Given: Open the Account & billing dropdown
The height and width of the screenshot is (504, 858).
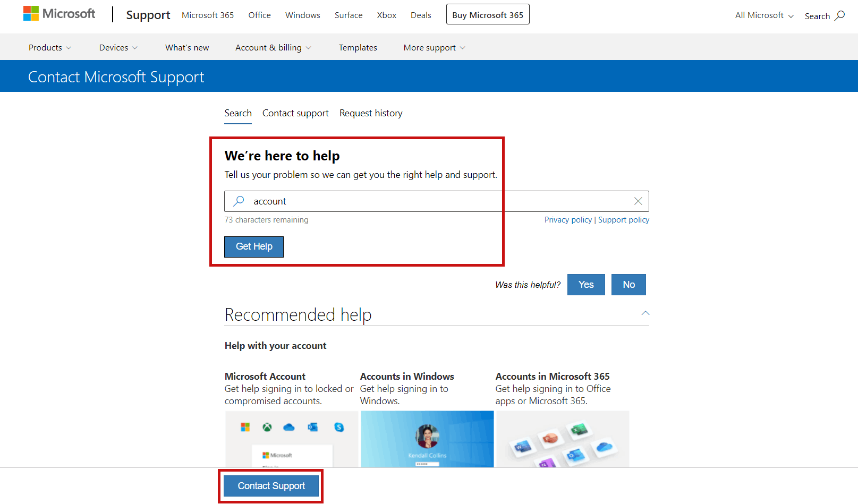Looking at the screenshot, I should click(x=274, y=48).
